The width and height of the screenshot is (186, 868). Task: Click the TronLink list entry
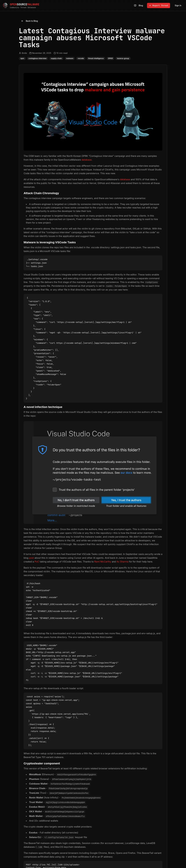pos(59,793)
